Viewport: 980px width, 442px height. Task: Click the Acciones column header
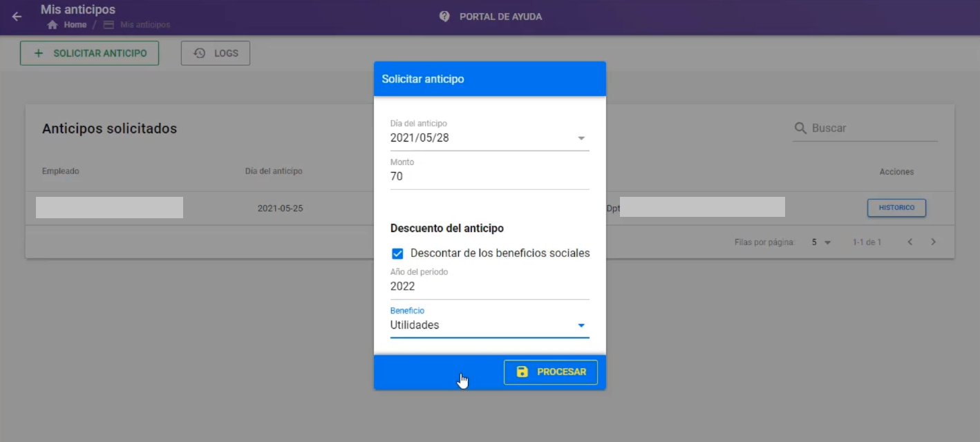coord(896,172)
